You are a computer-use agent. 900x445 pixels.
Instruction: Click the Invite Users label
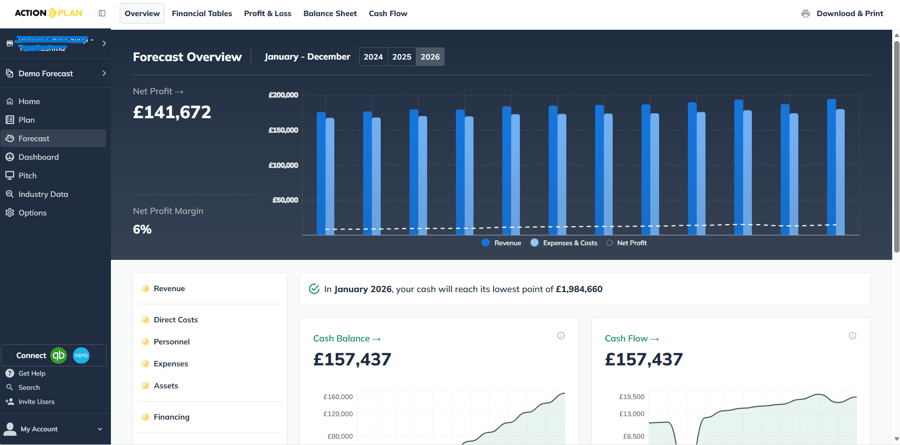pos(36,402)
